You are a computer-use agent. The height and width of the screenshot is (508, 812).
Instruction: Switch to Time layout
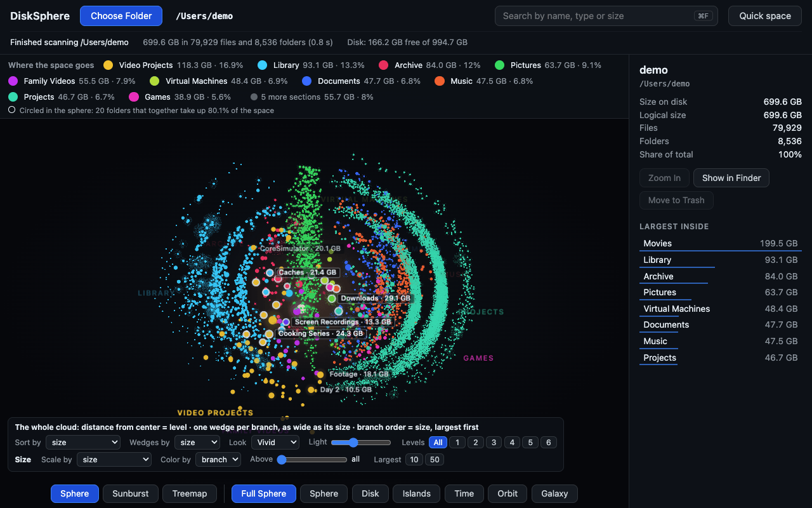tap(464, 493)
